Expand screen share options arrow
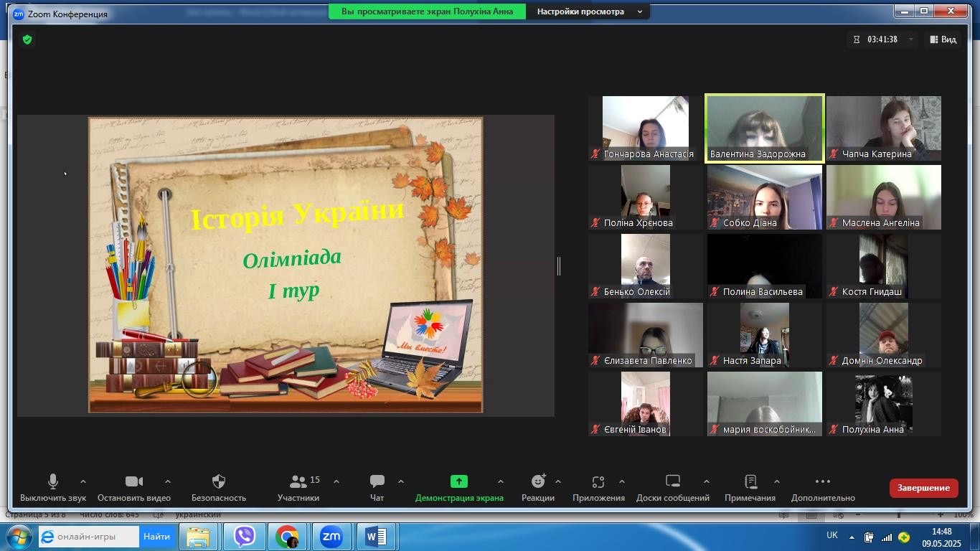The image size is (980, 551). tap(501, 482)
